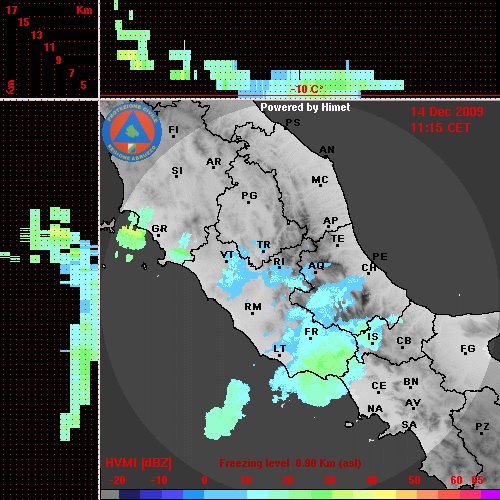Click the "40" dBZ scale value
This screenshot has height=500, width=500.
tap(371, 480)
